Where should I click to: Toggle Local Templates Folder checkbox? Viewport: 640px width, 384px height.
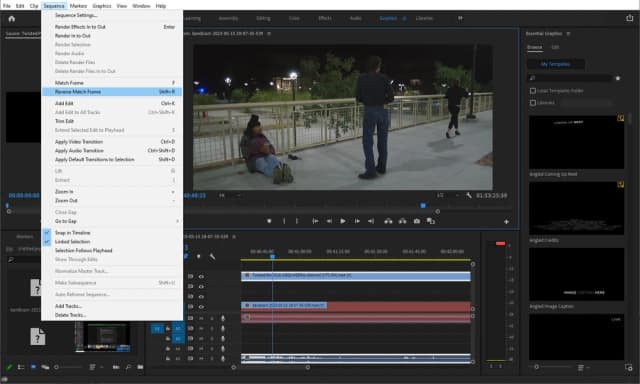pyautogui.click(x=533, y=91)
